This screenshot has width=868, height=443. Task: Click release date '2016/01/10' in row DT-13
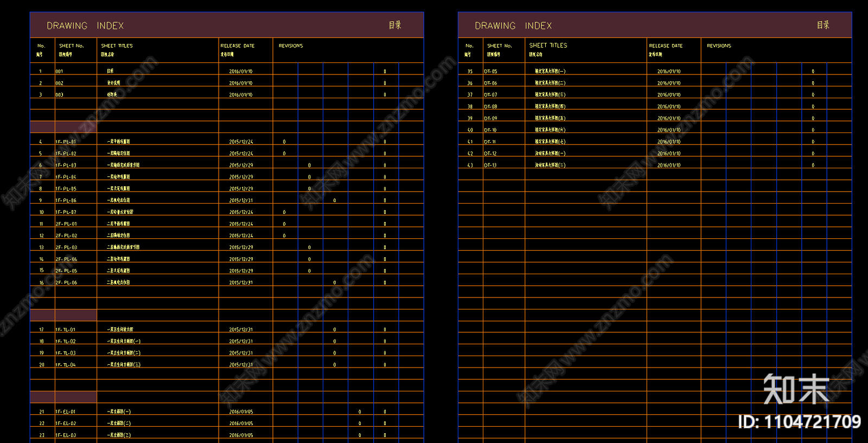click(x=669, y=165)
